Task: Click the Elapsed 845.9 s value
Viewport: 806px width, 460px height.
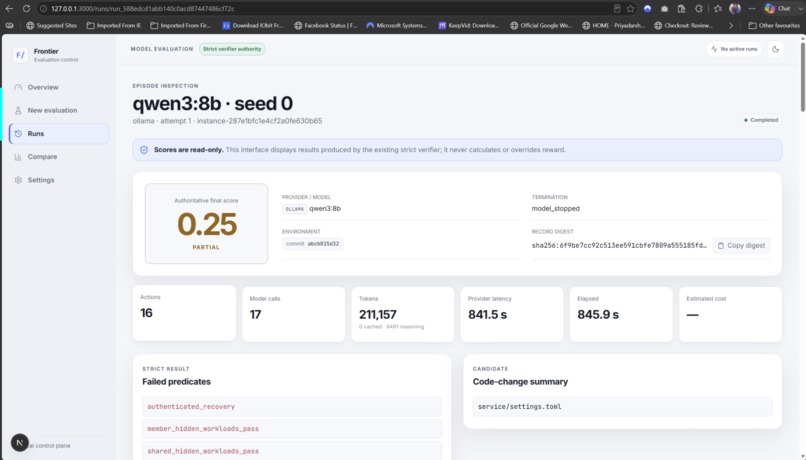Action: [598, 315]
